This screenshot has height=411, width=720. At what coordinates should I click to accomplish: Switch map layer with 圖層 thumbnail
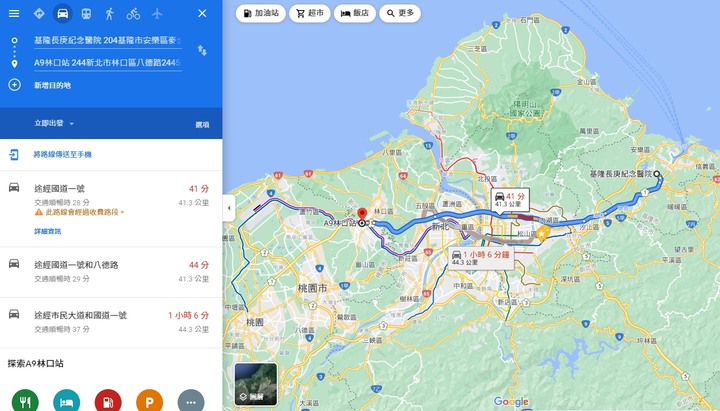coord(256,384)
